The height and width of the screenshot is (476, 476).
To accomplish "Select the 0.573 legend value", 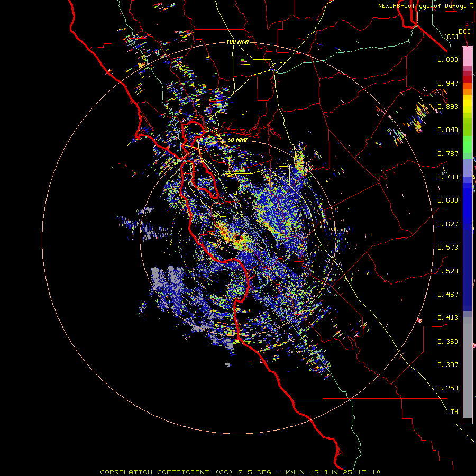I will pyautogui.click(x=448, y=248).
